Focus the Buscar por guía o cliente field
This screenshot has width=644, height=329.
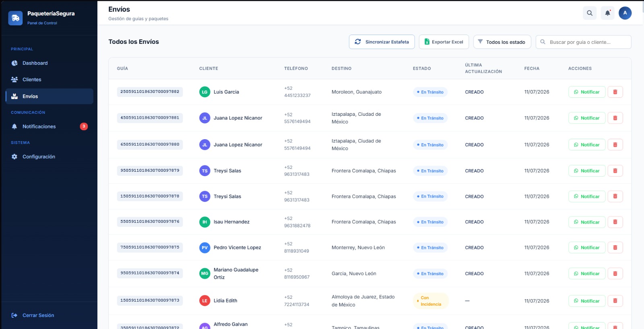click(x=583, y=42)
